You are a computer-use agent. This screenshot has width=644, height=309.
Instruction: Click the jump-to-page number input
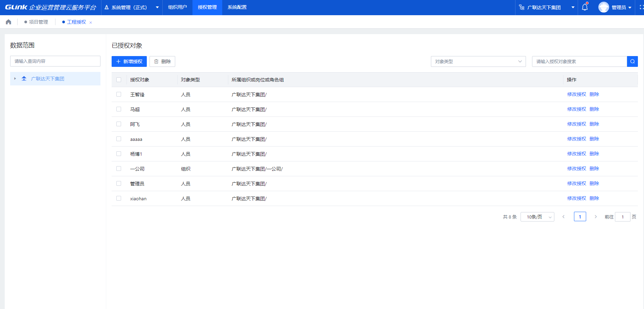(622, 217)
